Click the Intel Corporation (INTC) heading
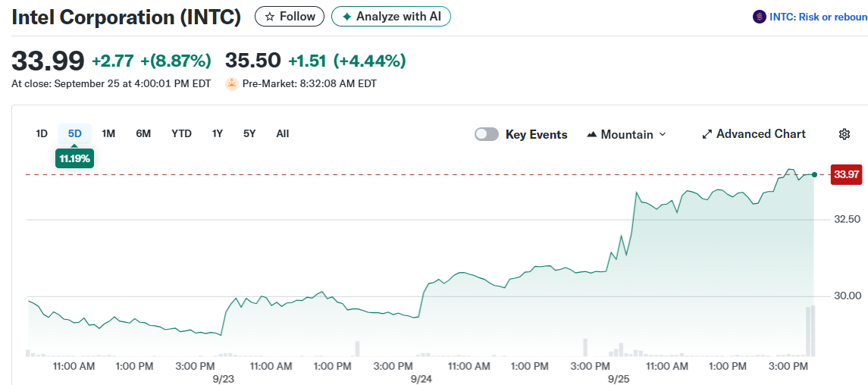This screenshot has height=385, width=868. point(126,17)
